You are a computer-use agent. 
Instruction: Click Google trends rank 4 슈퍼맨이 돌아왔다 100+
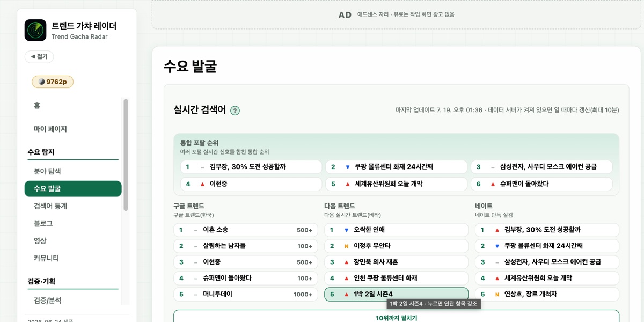pyautogui.click(x=246, y=278)
